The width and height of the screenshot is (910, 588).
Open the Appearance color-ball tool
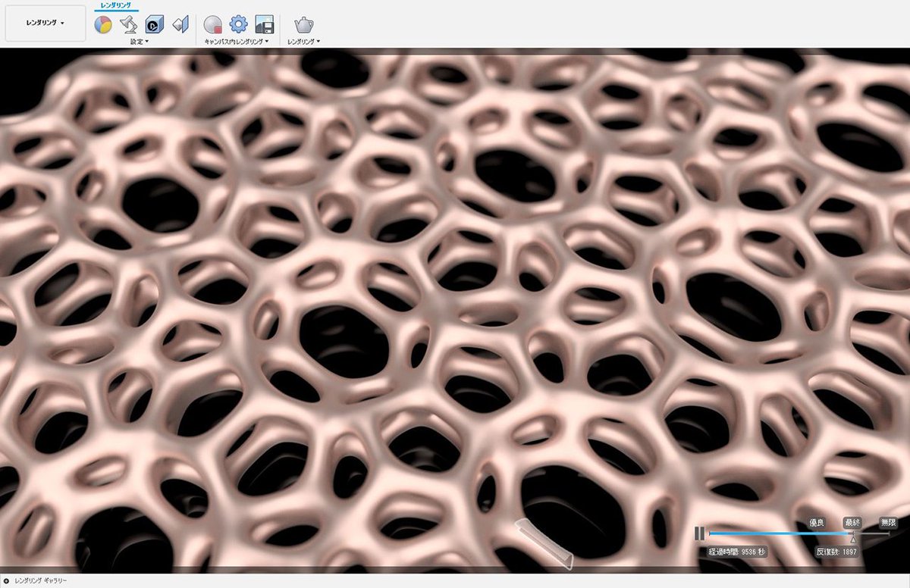tap(102, 24)
